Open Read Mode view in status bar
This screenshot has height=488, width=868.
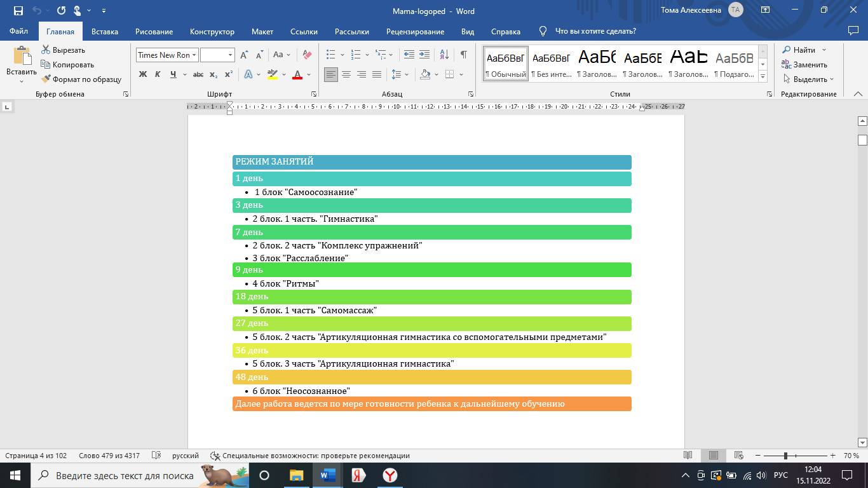tap(688, 456)
